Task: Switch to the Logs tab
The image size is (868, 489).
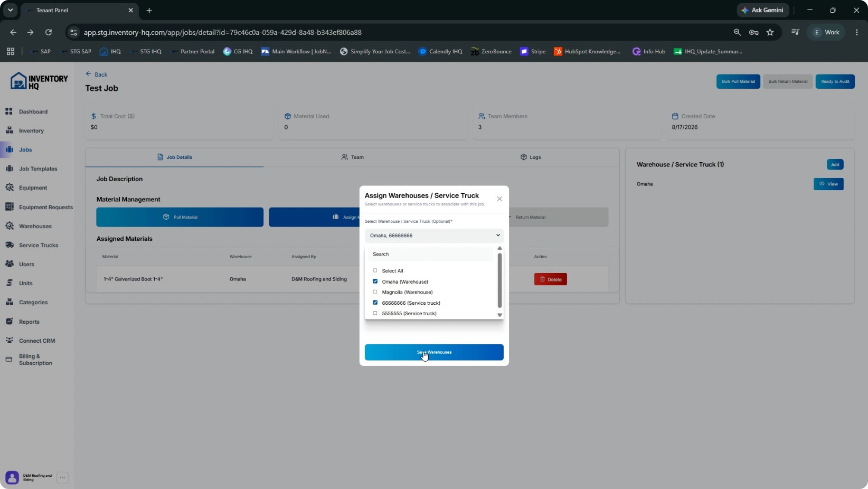Action: point(531,157)
